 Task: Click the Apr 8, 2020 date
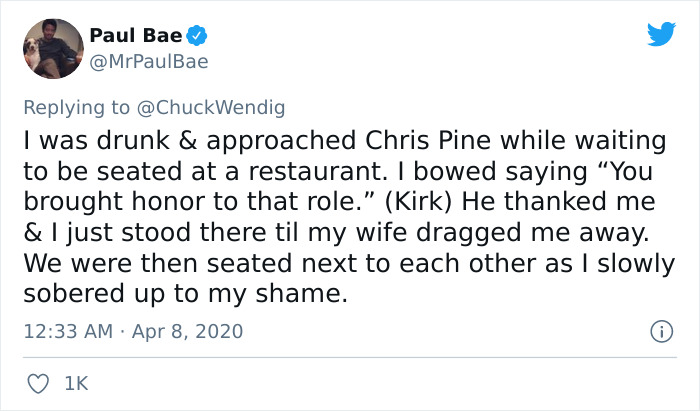coord(187,332)
